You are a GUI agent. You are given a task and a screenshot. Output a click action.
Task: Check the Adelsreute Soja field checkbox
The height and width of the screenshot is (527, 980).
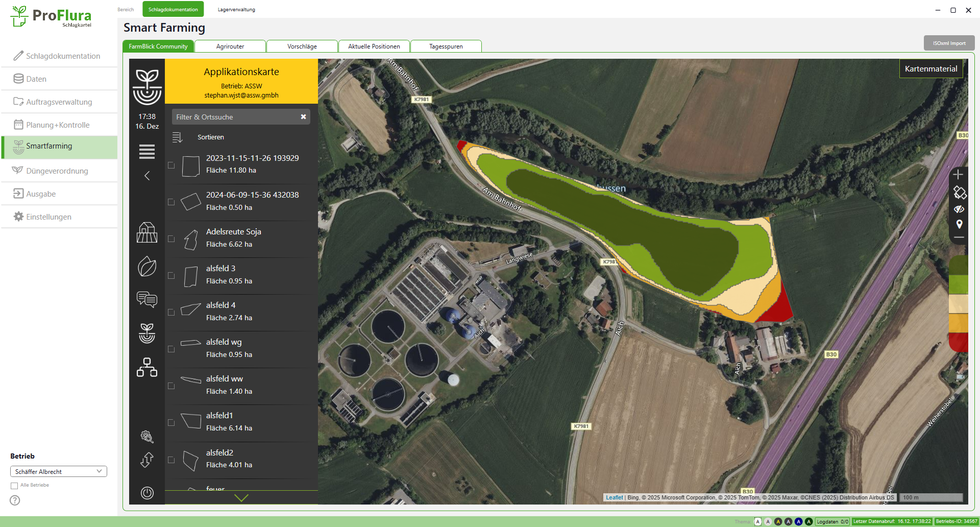click(x=171, y=239)
